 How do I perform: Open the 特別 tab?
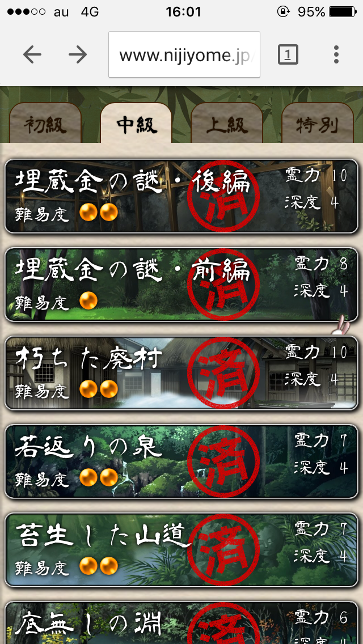click(x=318, y=123)
